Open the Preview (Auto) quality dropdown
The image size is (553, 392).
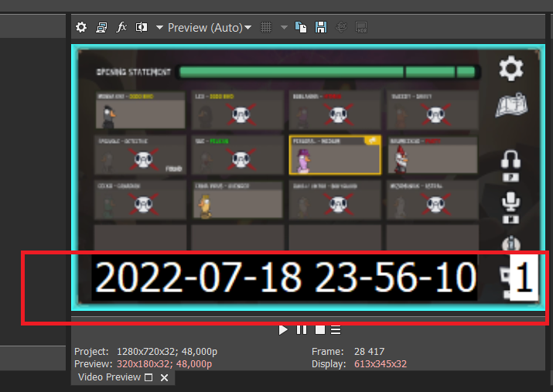(x=210, y=28)
